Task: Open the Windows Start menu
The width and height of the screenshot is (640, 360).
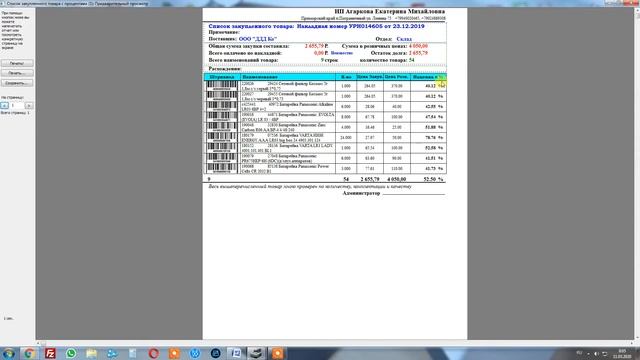Action: (8, 353)
